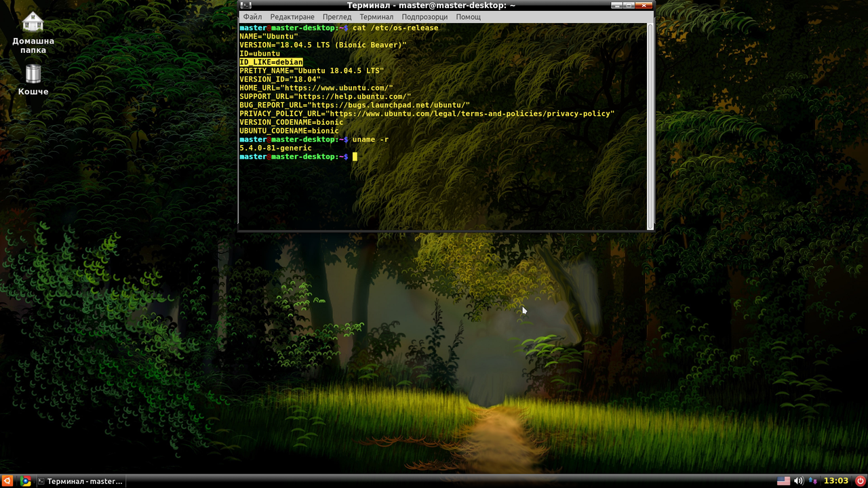The height and width of the screenshot is (488, 868).
Task: Open the Преглед menu
Action: point(337,17)
